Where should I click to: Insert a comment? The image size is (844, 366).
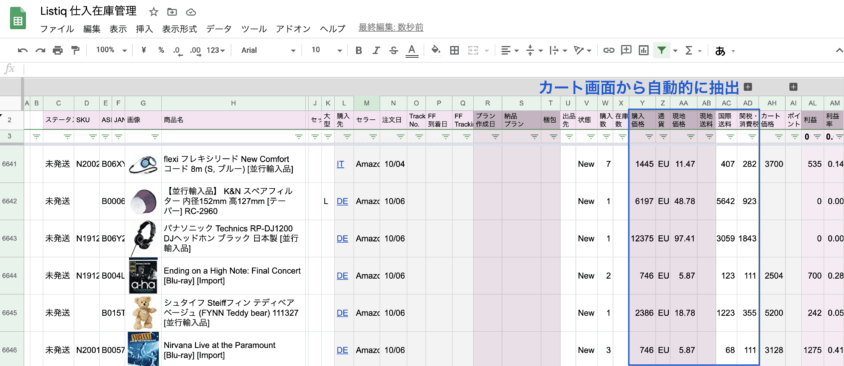tap(626, 50)
